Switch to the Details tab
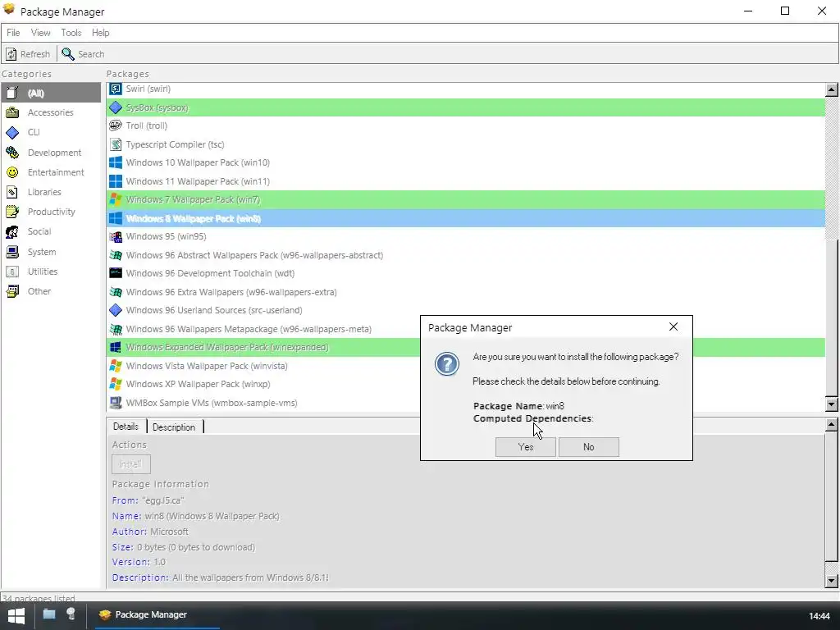The width and height of the screenshot is (840, 630). (x=126, y=427)
